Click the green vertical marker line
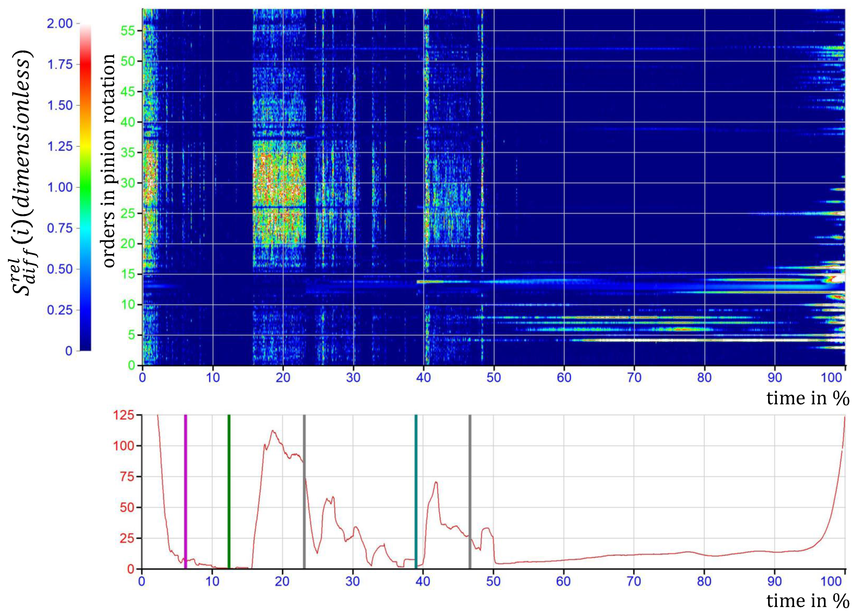 [229, 492]
